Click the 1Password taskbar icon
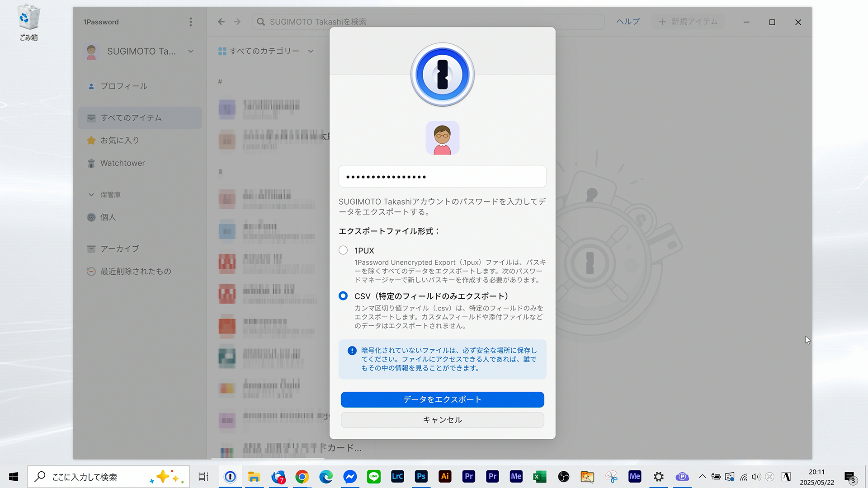Image resolution: width=868 pixels, height=488 pixels. 230,477
